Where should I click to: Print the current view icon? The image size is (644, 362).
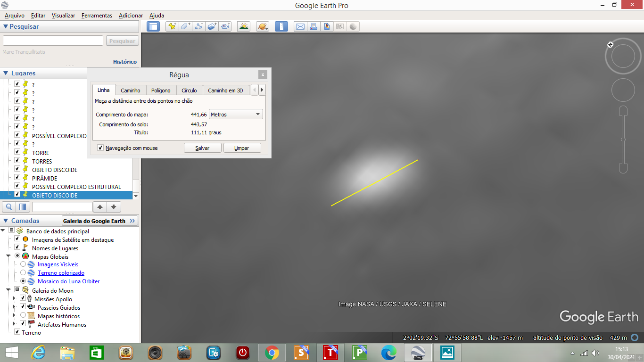(x=313, y=26)
